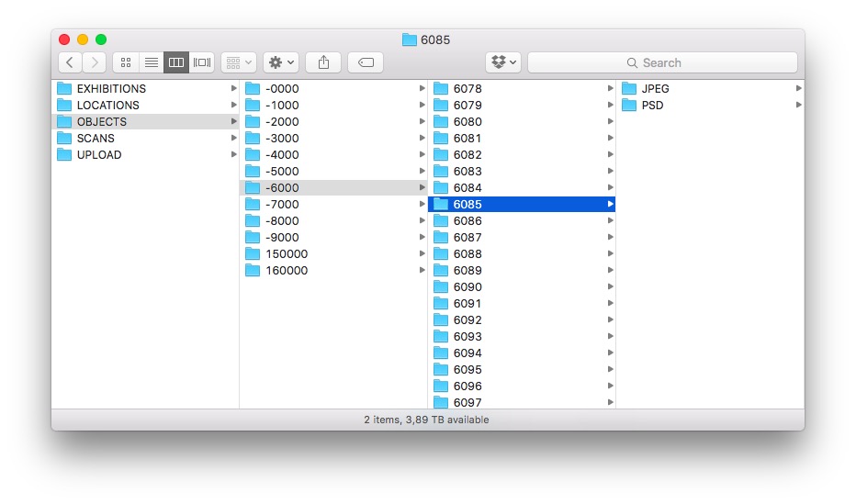Open the -4000 folder
The image size is (856, 504).
coord(334,154)
